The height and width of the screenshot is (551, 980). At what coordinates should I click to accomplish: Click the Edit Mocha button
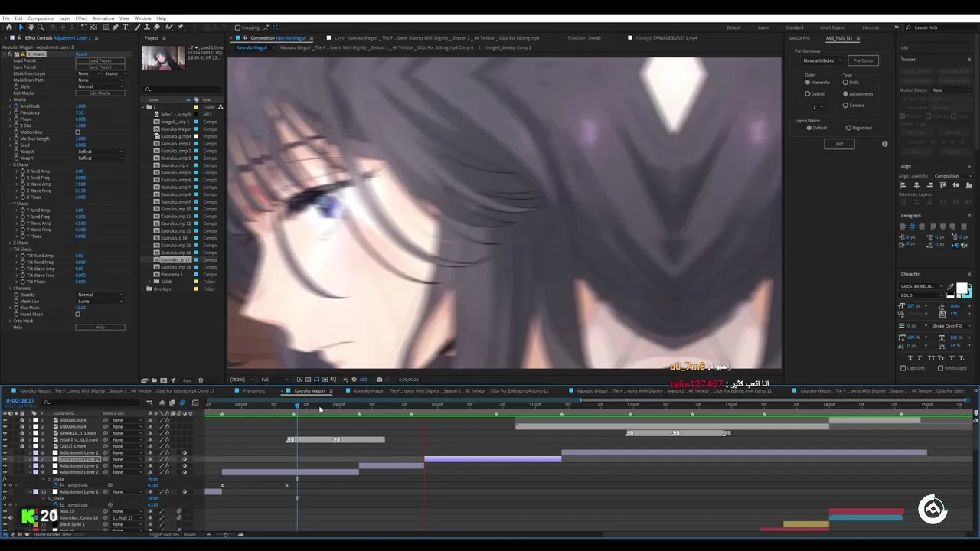point(100,93)
